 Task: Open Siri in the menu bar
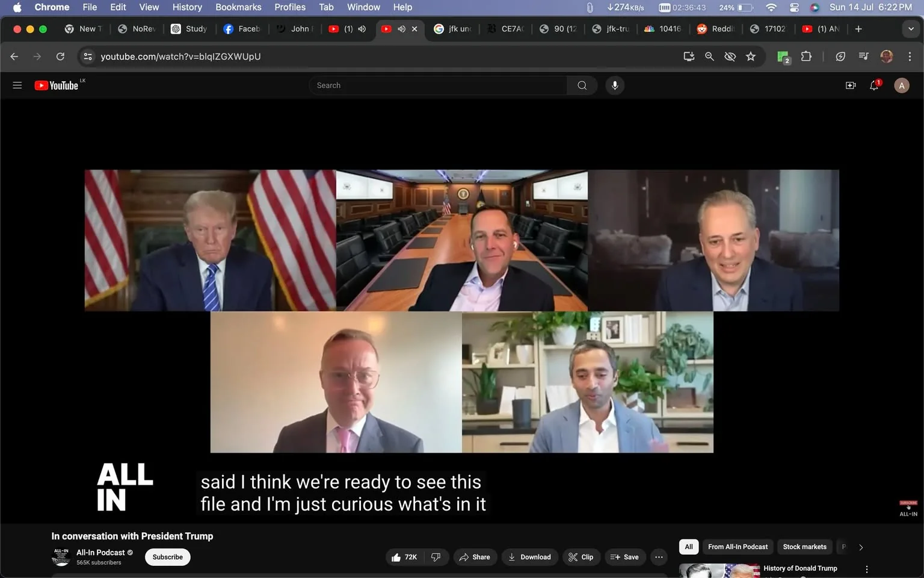[x=815, y=7]
